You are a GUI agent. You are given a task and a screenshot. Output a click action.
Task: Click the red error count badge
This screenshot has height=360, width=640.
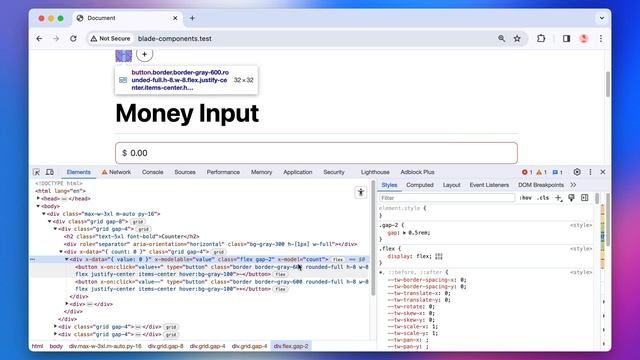click(527, 172)
